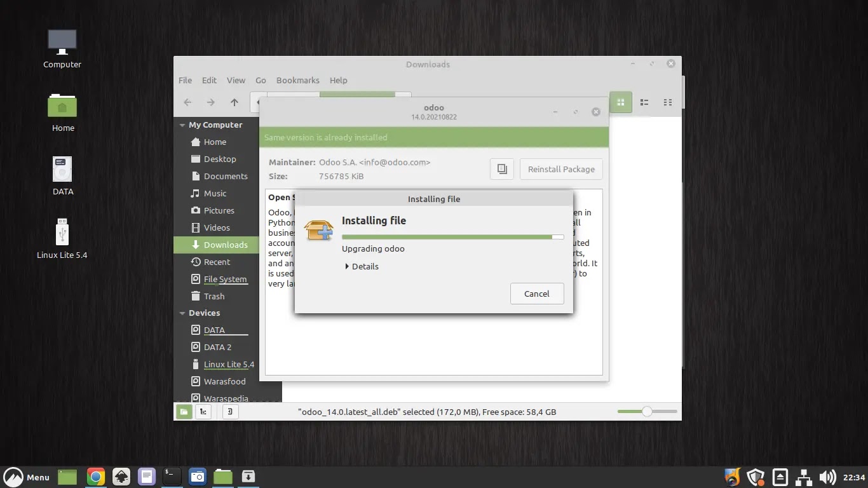Go to Music in the sidebar
This screenshot has height=488, width=868.
tap(216, 193)
